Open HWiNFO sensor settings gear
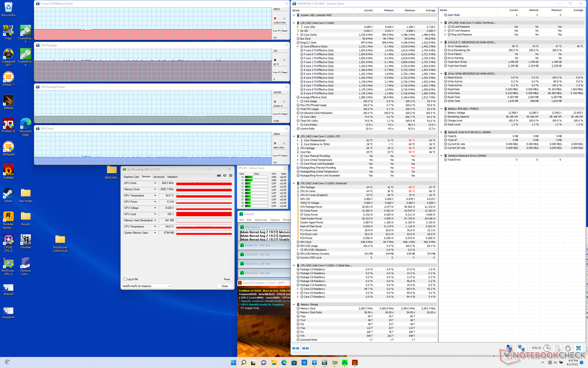Image resolution: width=588 pixels, height=368 pixels. [x=568, y=348]
